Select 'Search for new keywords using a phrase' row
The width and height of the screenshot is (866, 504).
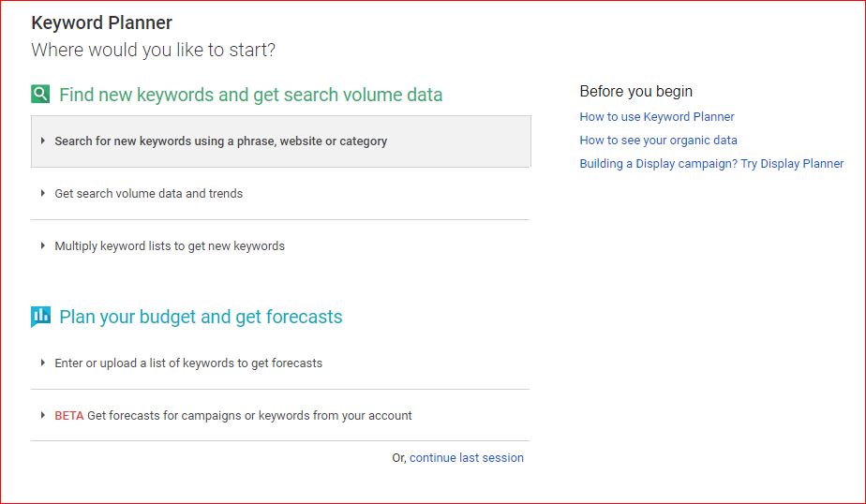[280, 141]
